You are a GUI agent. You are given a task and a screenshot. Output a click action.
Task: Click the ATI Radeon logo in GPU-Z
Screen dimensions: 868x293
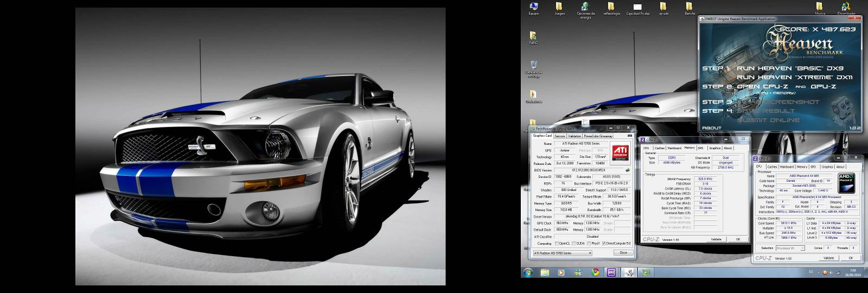[620, 152]
